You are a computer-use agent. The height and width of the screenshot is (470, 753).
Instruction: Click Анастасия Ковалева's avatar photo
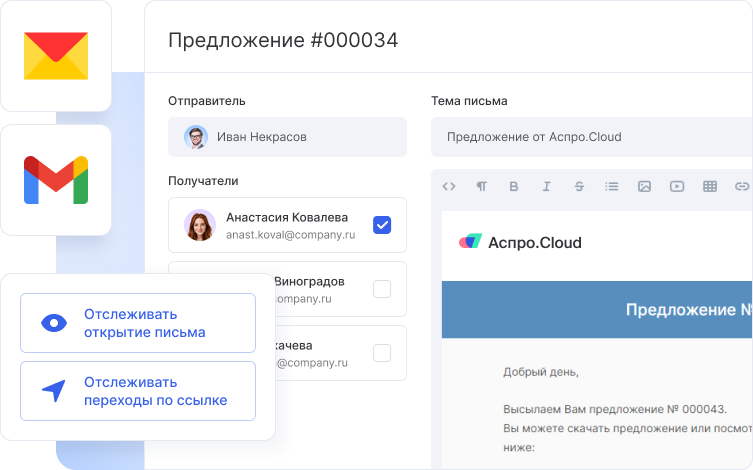[200, 225]
